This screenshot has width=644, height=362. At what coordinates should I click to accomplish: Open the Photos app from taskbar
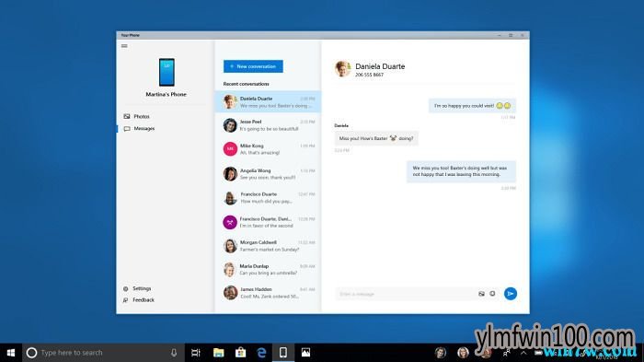click(x=305, y=353)
